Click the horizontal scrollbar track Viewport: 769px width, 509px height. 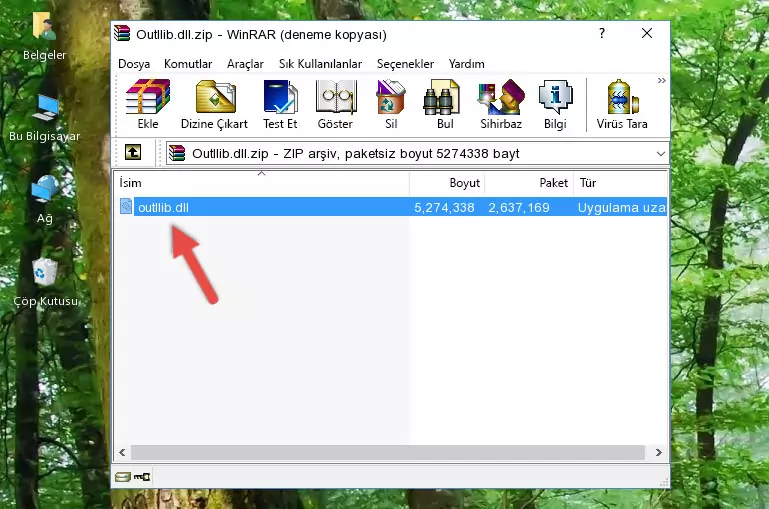(387, 453)
